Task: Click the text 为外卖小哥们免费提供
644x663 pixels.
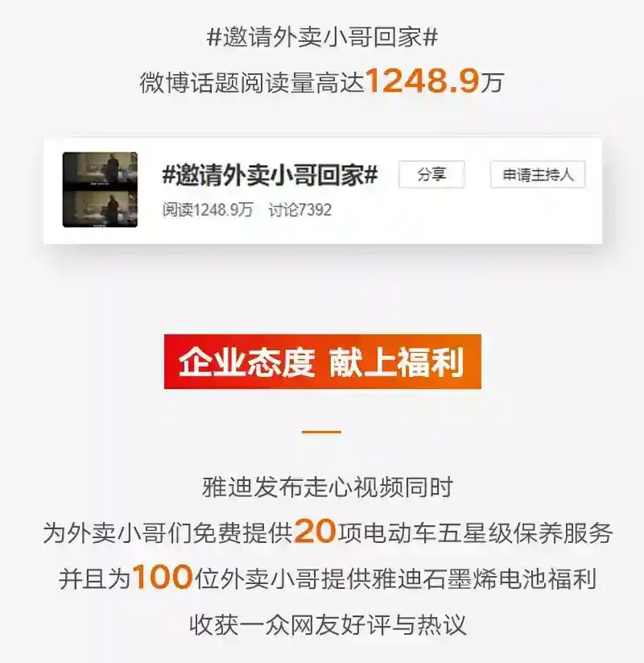Action: 167,532
